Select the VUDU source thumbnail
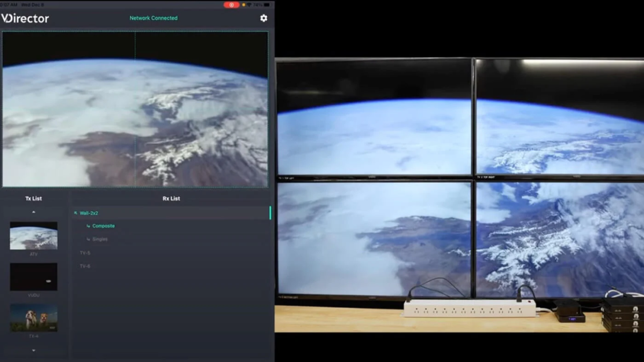 click(33, 277)
